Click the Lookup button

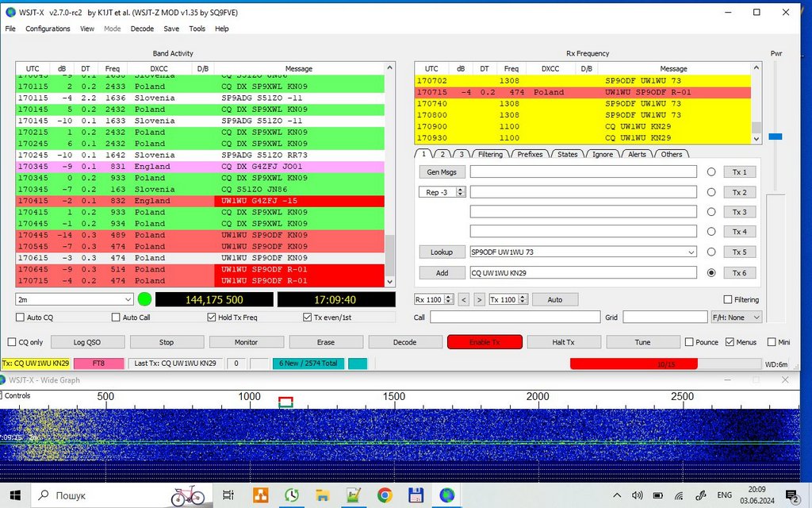pyautogui.click(x=442, y=252)
